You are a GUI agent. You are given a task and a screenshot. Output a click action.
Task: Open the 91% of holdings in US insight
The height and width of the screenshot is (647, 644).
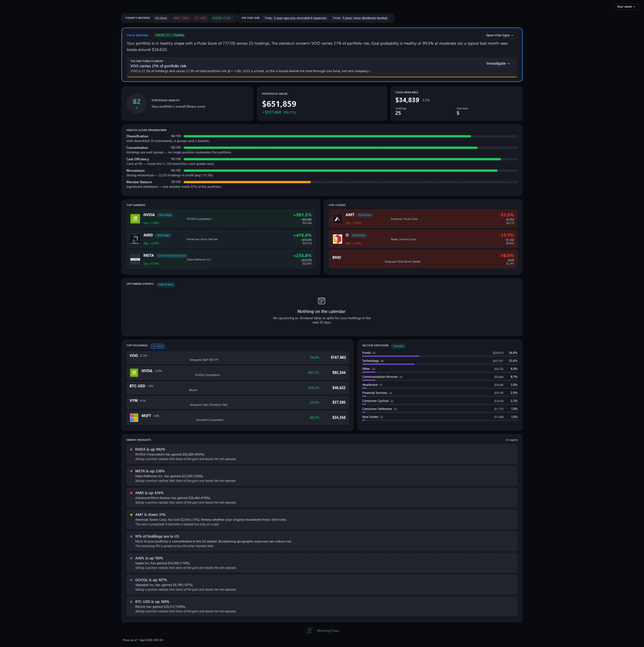[322, 541]
